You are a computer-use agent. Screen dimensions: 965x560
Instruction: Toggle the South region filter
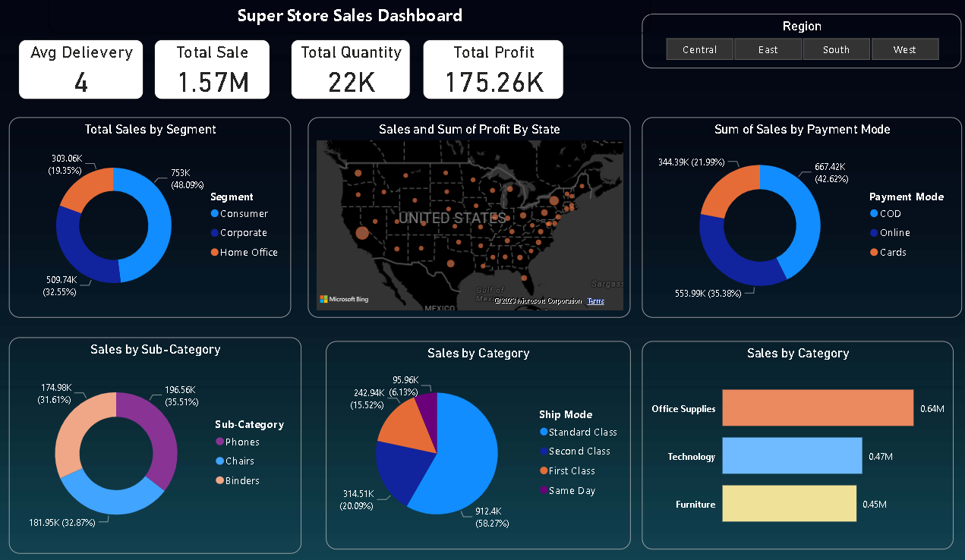pyautogui.click(x=836, y=50)
